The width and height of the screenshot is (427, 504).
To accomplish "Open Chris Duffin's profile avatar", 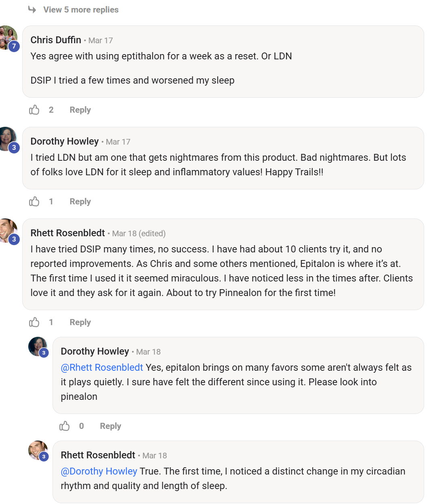I will point(7,37).
